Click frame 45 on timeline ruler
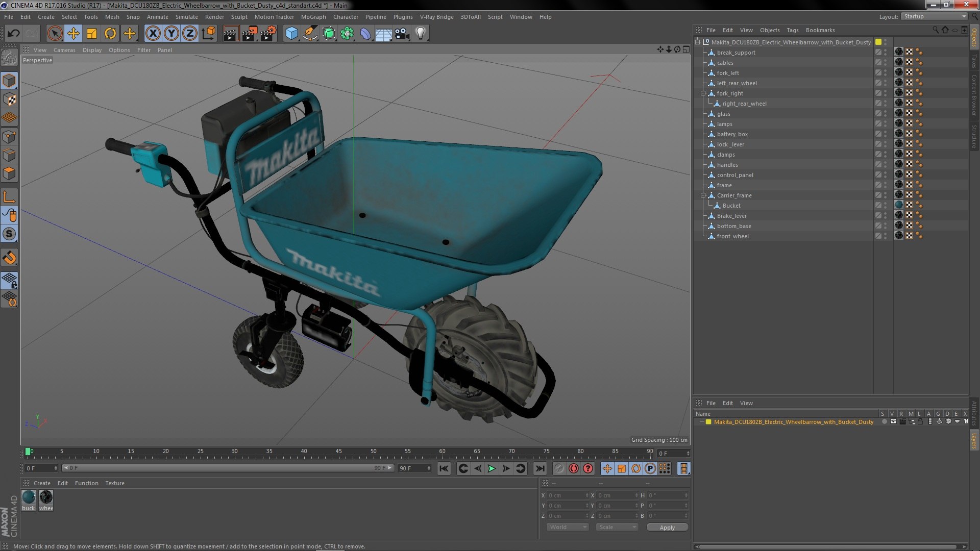Screen dimensions: 980x551 click(x=338, y=452)
